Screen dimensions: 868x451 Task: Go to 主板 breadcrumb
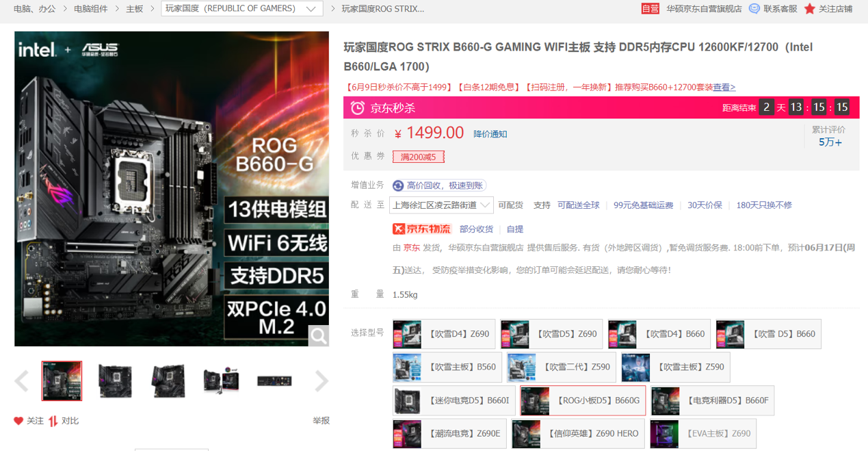click(134, 9)
